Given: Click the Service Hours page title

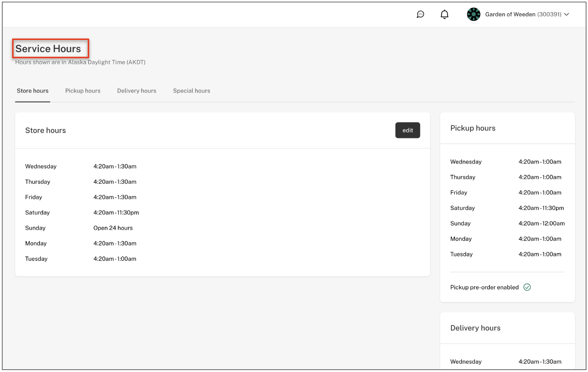Looking at the screenshot, I should coord(48,49).
